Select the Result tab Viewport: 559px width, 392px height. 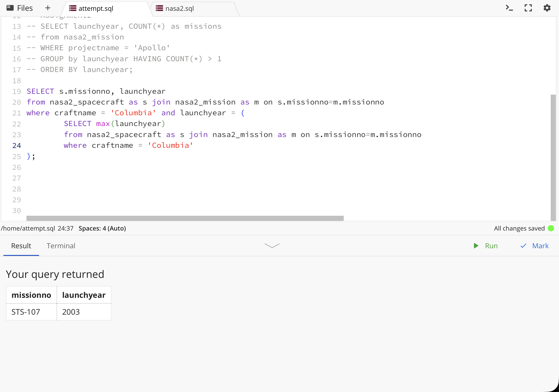[21, 246]
